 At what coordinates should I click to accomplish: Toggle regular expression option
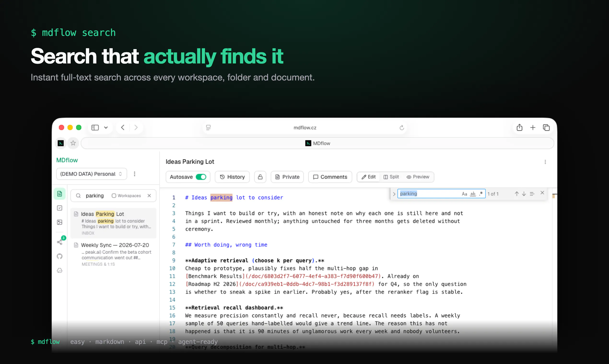coord(481,193)
